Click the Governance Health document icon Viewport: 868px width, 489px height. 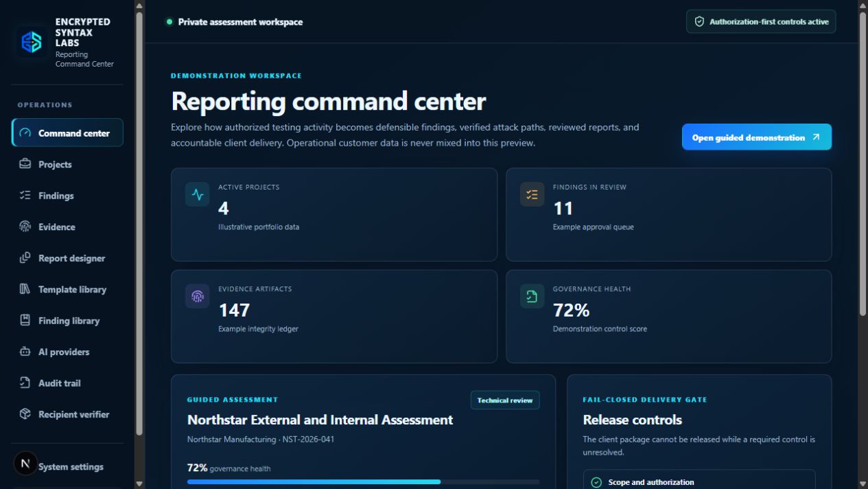(532, 296)
